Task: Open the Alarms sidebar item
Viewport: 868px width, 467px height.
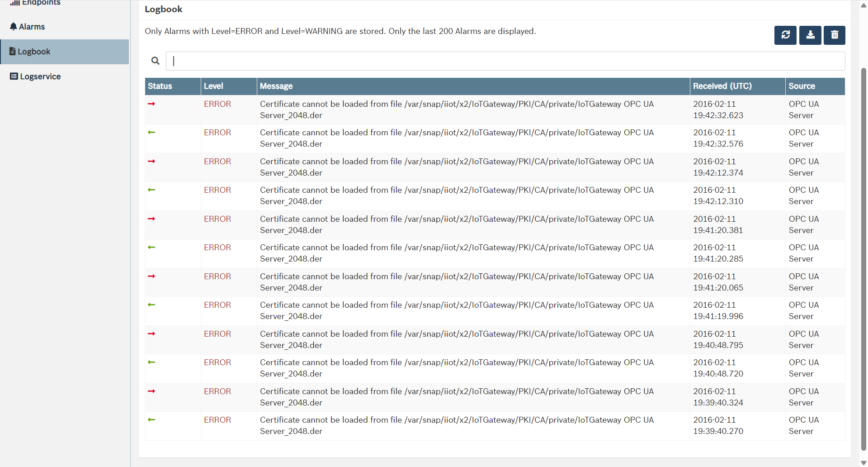Action: (x=32, y=27)
